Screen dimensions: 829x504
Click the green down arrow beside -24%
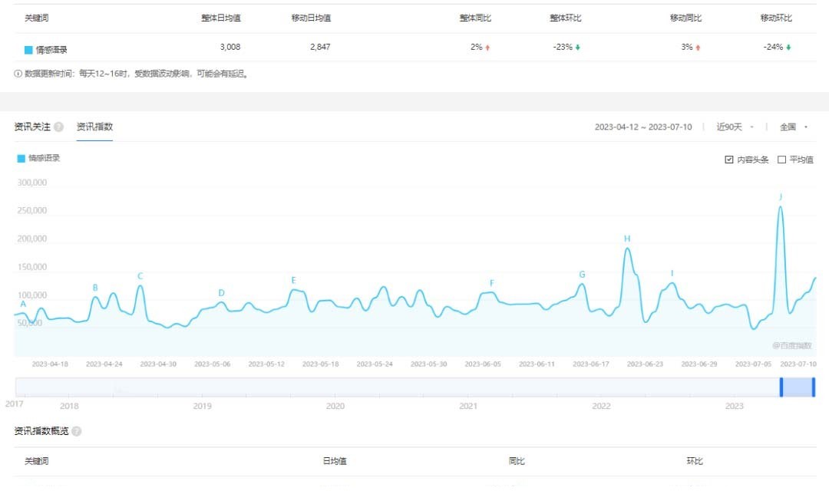click(788, 48)
